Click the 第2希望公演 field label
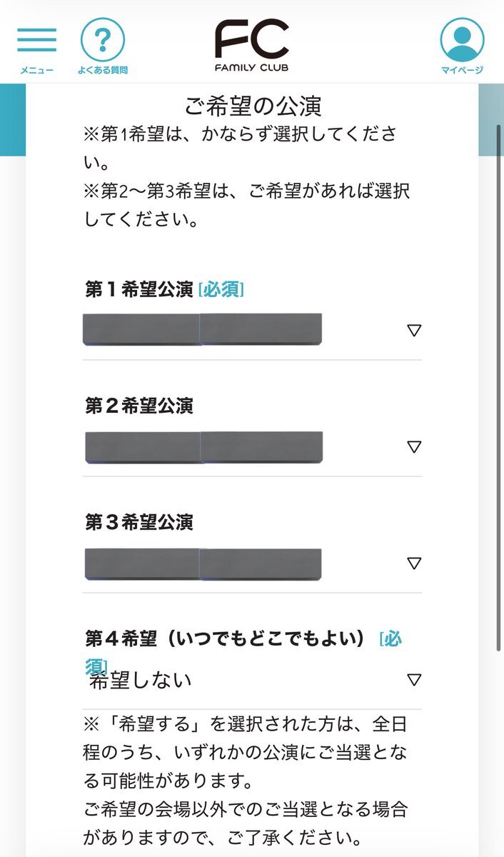This screenshot has height=857, width=504. tap(139, 406)
